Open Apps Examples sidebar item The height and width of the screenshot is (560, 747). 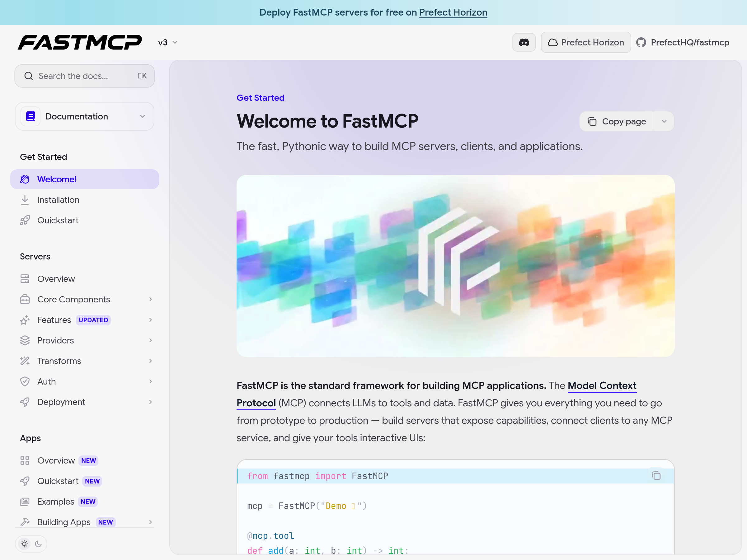pyautogui.click(x=56, y=502)
